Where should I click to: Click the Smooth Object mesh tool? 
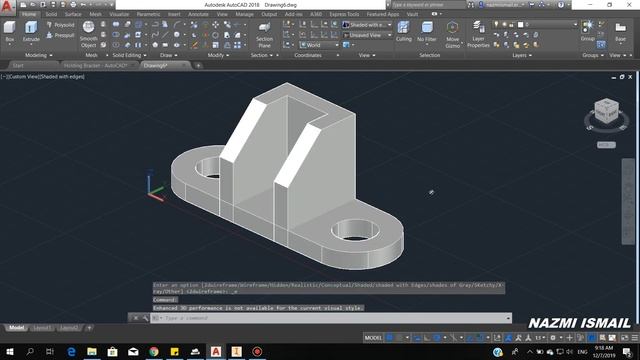pyautogui.click(x=89, y=34)
